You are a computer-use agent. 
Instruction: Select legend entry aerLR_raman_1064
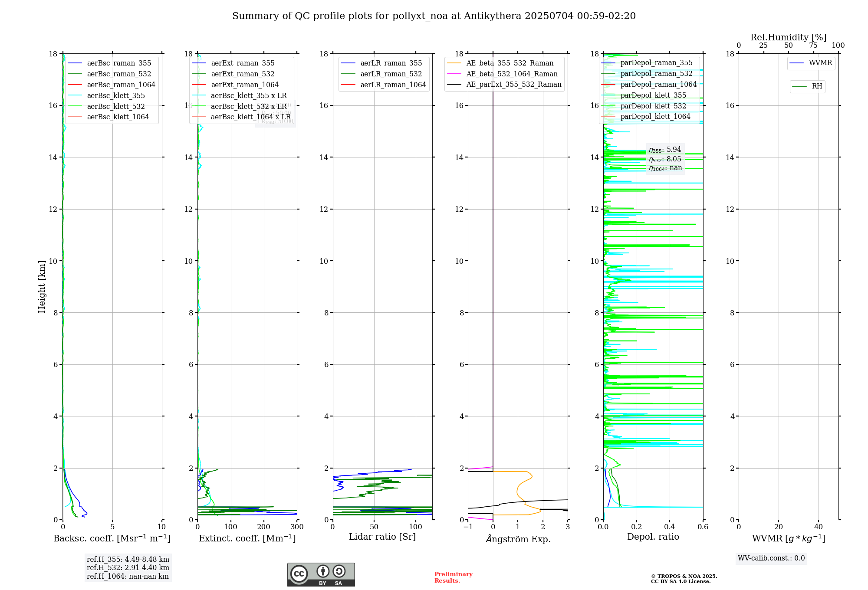tap(384, 85)
